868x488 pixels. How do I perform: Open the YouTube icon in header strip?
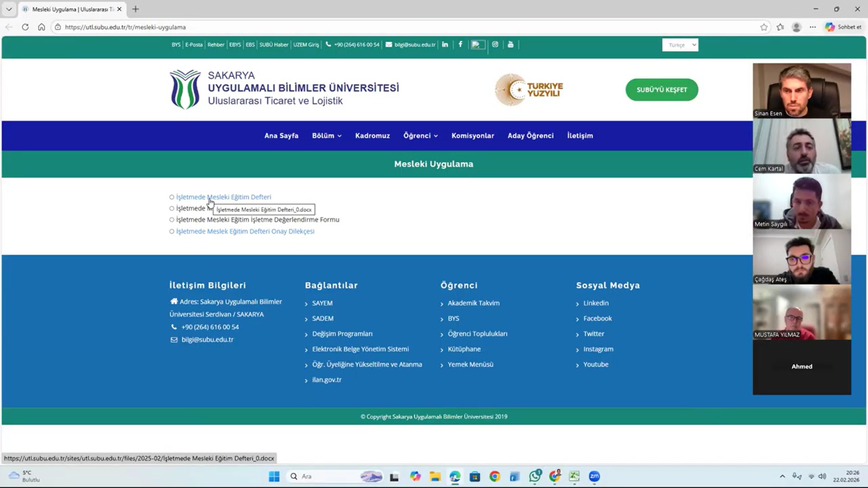coord(510,44)
